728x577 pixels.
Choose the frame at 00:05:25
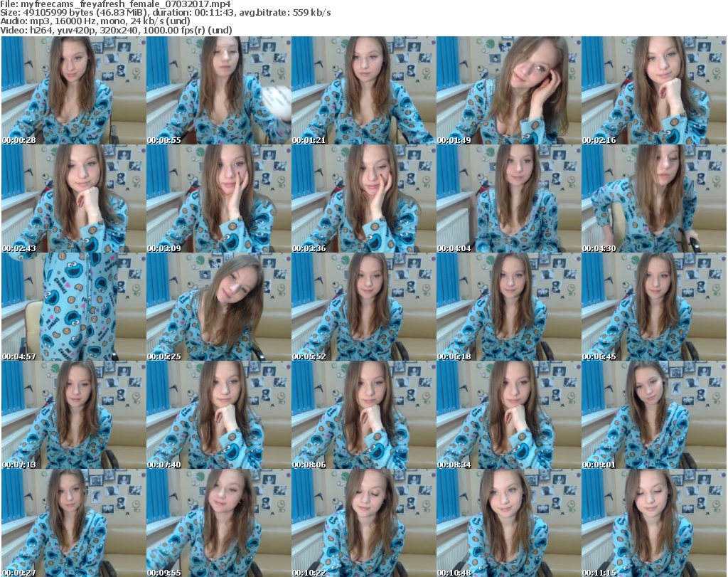(219, 307)
